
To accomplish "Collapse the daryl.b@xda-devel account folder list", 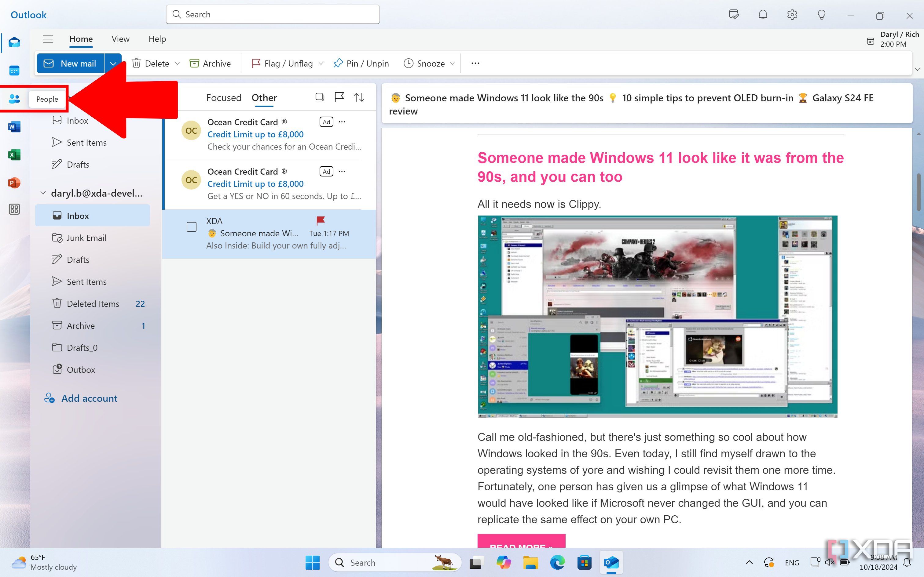I will coord(43,193).
